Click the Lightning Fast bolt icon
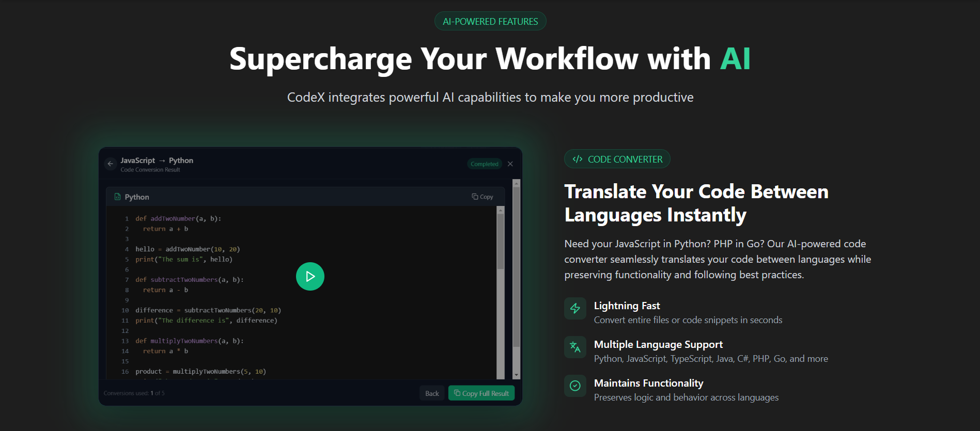 click(x=575, y=309)
